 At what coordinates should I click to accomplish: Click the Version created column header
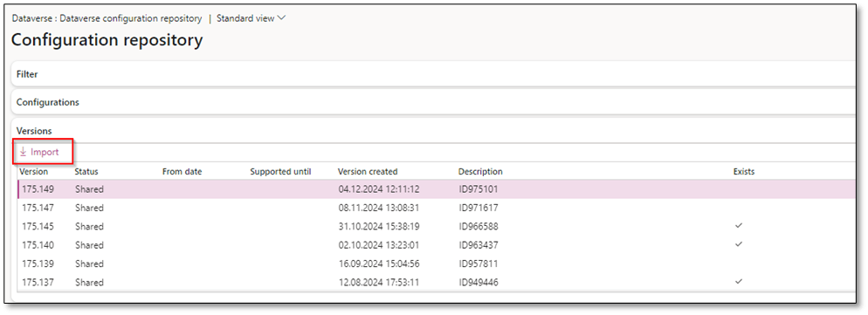368,172
